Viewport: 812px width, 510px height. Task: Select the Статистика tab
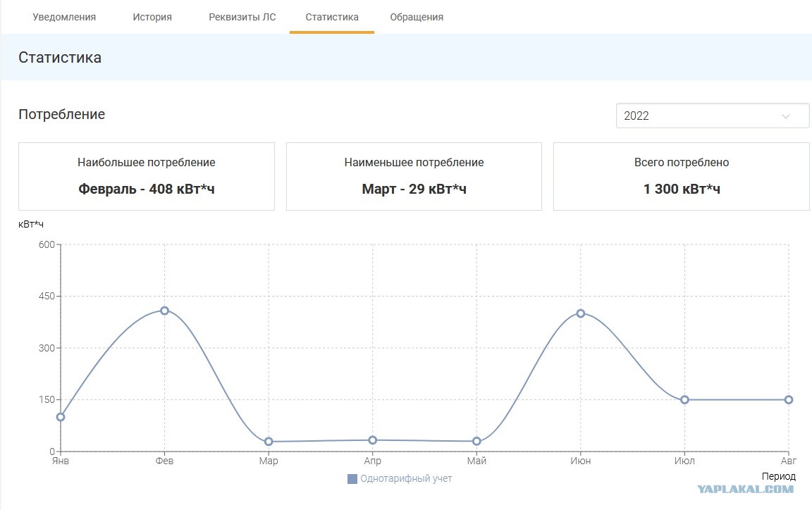(x=332, y=17)
